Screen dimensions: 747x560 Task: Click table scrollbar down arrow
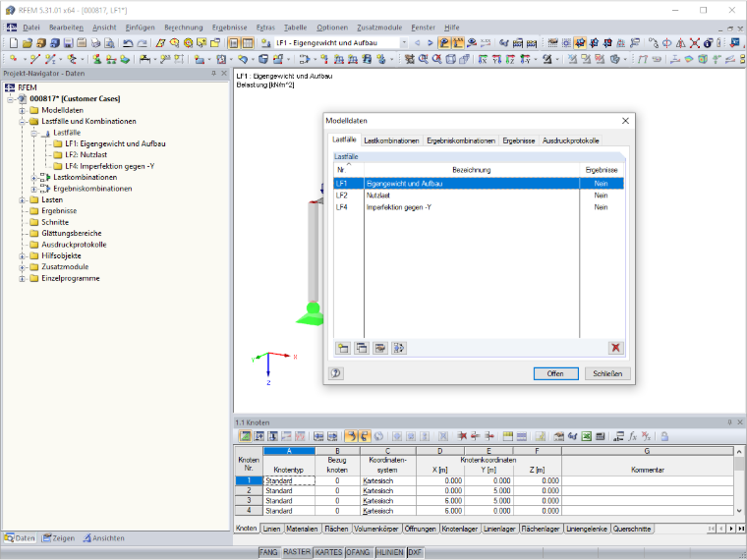point(739,511)
